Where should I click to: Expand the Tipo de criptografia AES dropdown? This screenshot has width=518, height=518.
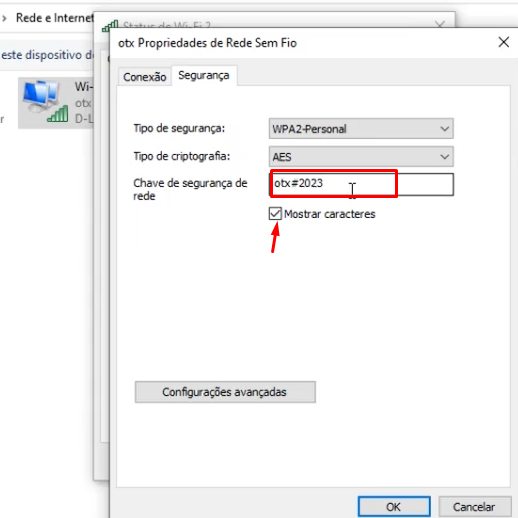point(361,157)
